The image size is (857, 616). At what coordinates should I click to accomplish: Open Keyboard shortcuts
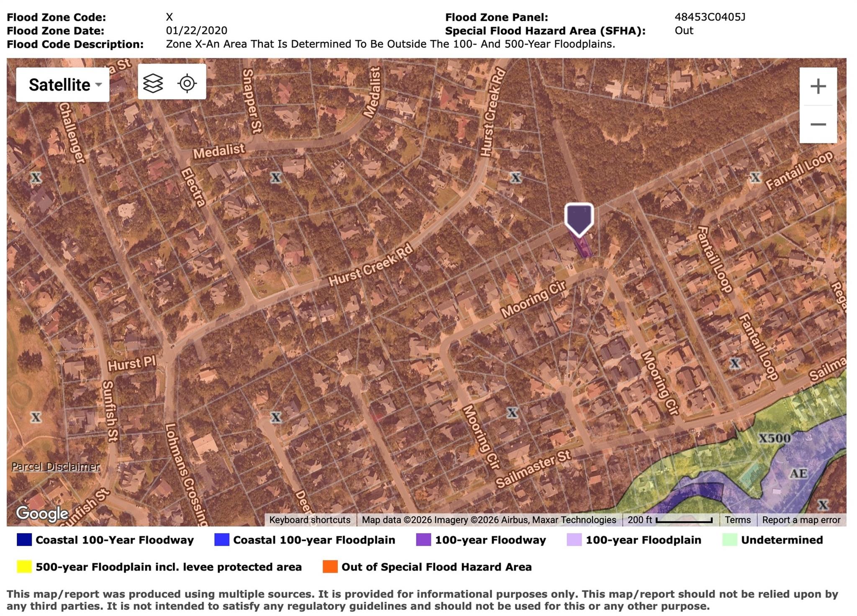[x=310, y=520]
